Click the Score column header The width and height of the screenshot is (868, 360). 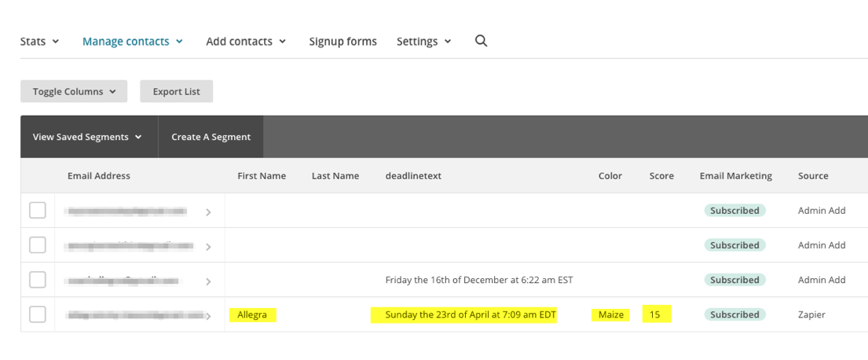661,176
